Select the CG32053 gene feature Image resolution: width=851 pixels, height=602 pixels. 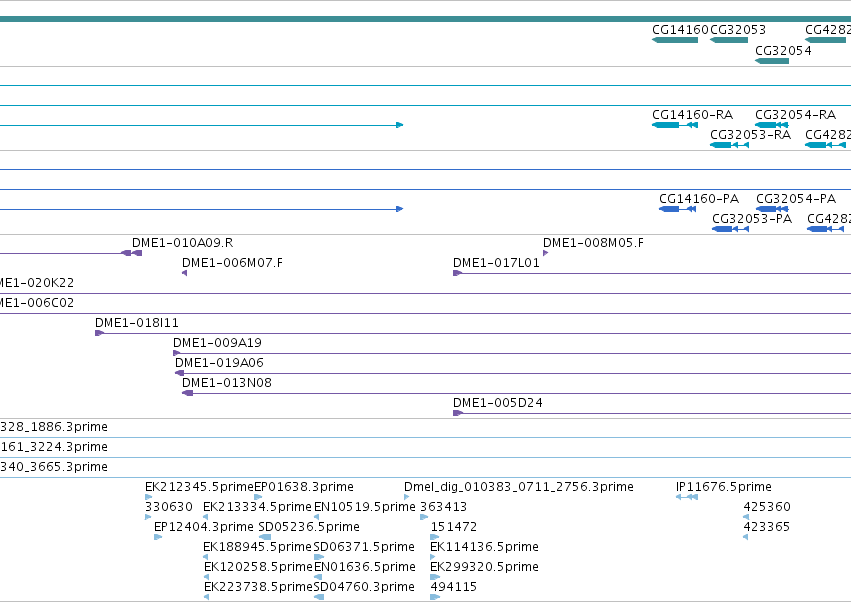point(729,40)
